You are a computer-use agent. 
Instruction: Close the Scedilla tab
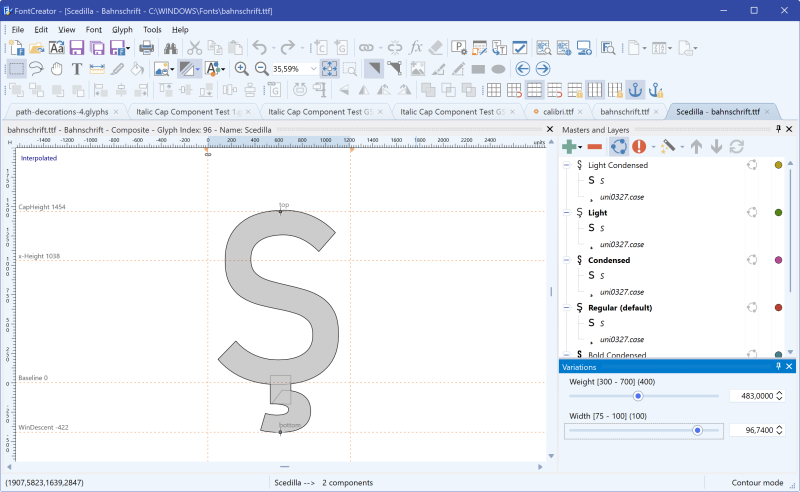tap(767, 112)
